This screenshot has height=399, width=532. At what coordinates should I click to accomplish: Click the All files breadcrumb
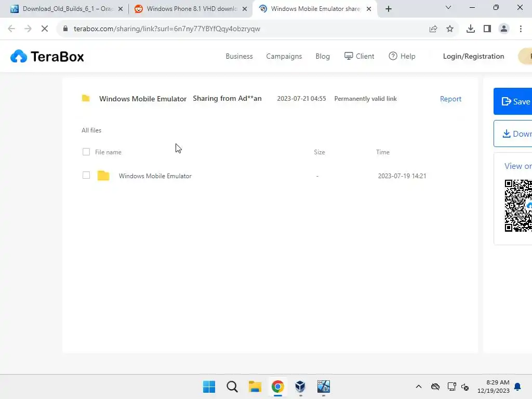pos(91,130)
